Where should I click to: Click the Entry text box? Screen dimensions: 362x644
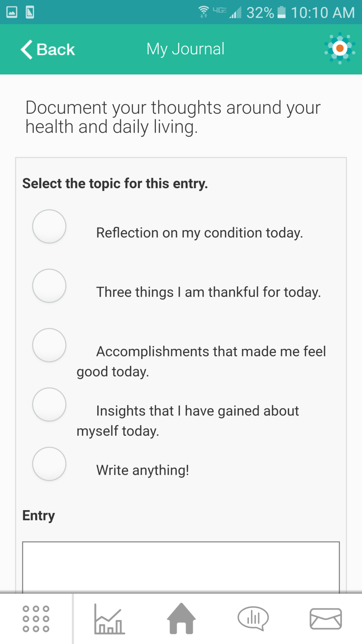tap(181, 567)
